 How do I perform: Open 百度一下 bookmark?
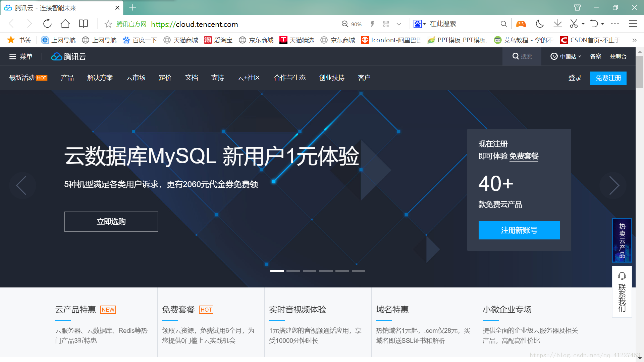140,40
